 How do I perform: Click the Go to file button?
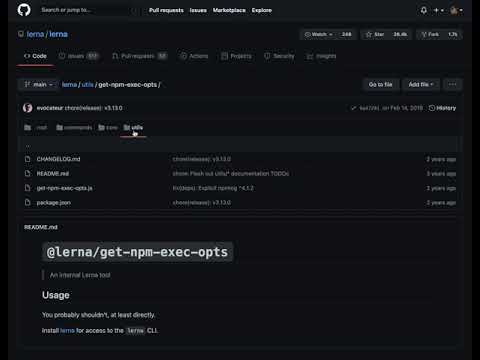coord(380,85)
